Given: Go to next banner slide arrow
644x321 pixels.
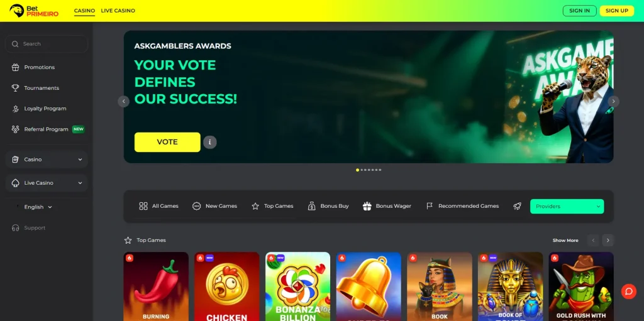Looking at the screenshot, I should coord(614,101).
